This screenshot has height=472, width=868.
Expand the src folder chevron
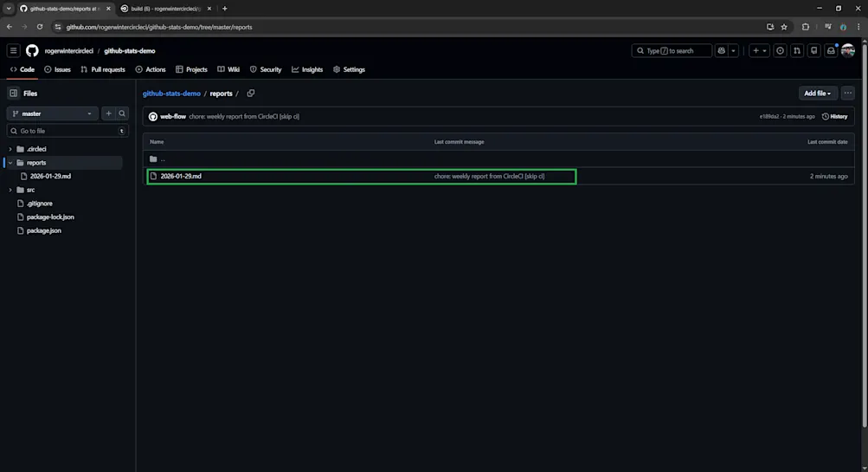10,190
